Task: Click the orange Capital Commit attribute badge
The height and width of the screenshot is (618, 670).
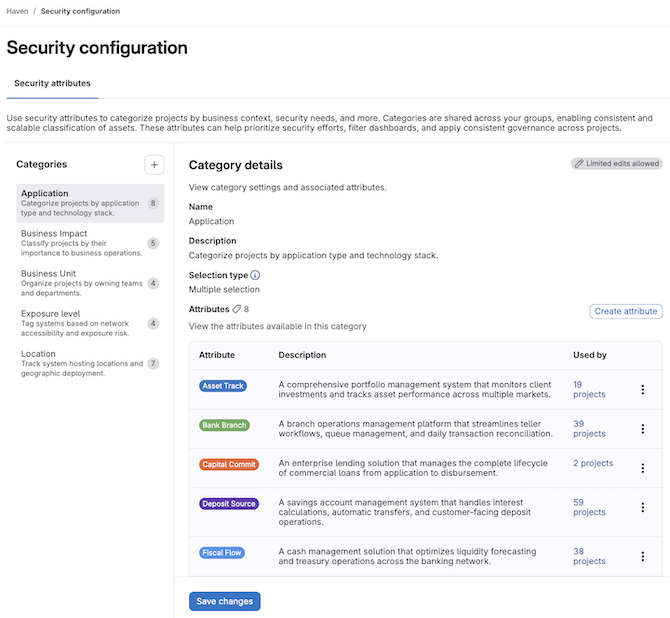Action: [229, 464]
